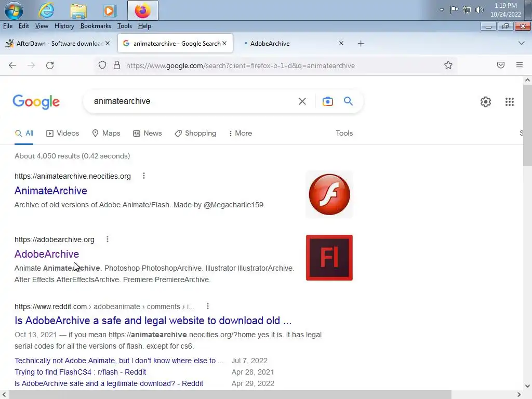Submit search with magnifier icon
The width and height of the screenshot is (532, 399).
[348, 101]
